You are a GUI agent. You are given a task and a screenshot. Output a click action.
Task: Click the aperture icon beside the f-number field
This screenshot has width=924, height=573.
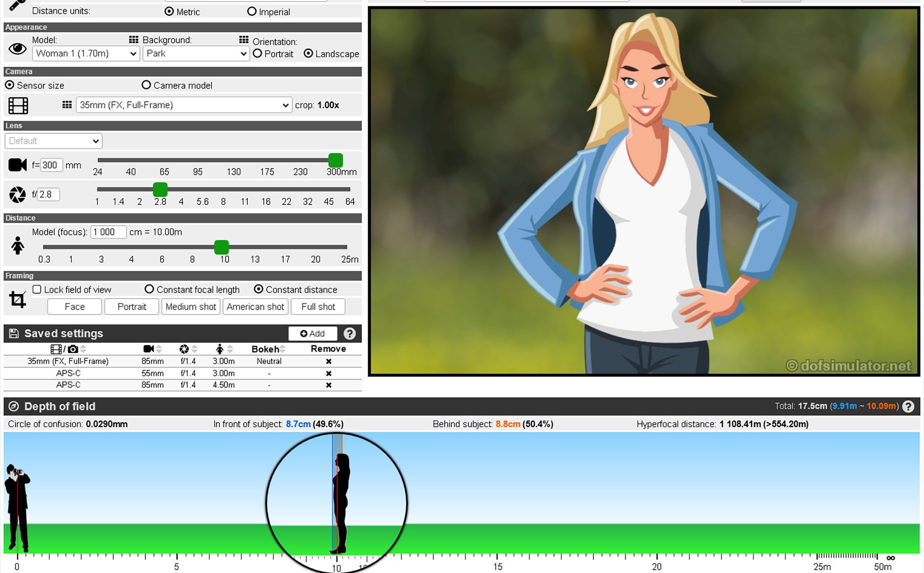(17, 194)
